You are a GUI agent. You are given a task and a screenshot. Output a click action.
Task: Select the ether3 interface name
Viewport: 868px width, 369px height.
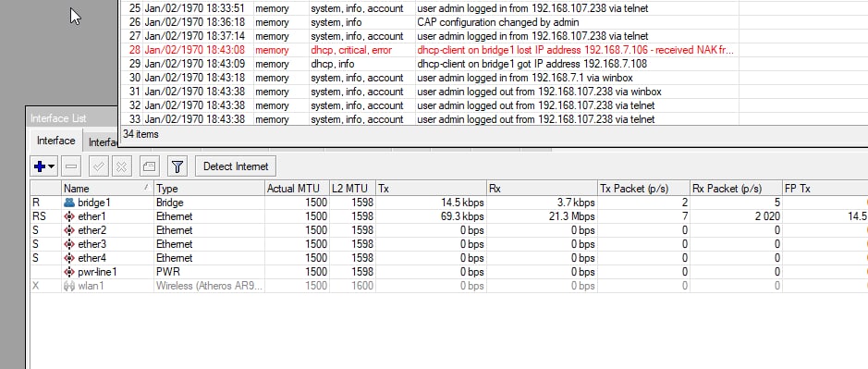tap(92, 244)
